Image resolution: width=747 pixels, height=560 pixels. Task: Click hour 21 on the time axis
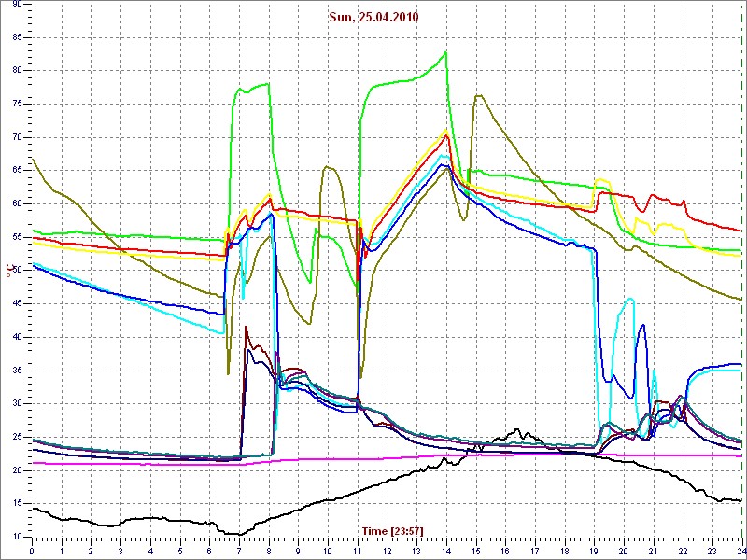click(x=652, y=551)
